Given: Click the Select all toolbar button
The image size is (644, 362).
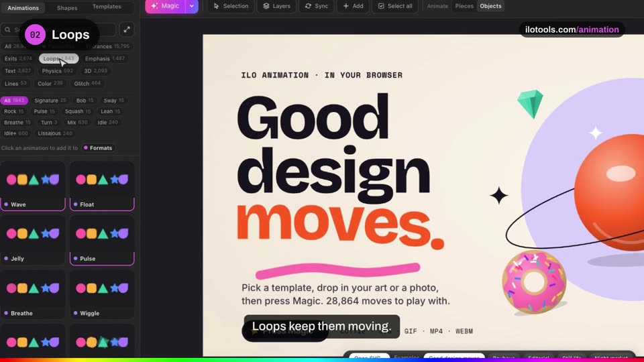Looking at the screenshot, I should [x=395, y=6].
